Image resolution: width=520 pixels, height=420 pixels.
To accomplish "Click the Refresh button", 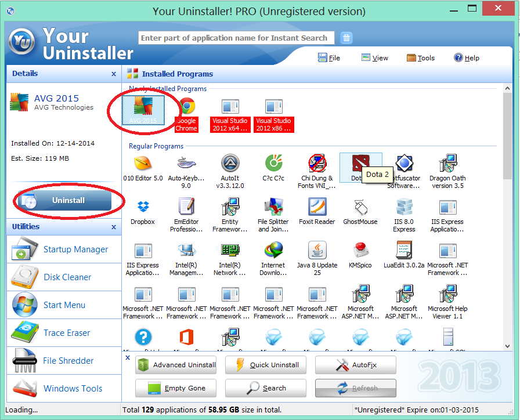I will pyautogui.click(x=356, y=388).
